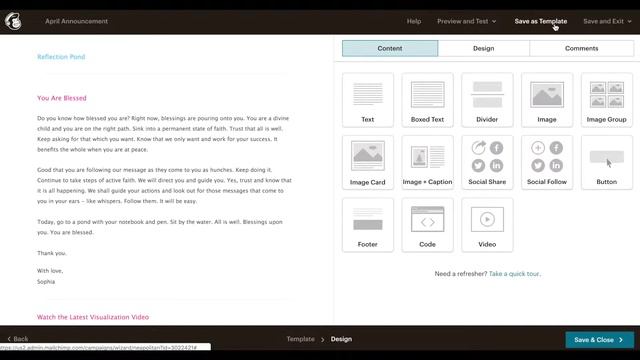This screenshot has height=360, width=640.
Task: Select the Text content block
Action: click(368, 100)
